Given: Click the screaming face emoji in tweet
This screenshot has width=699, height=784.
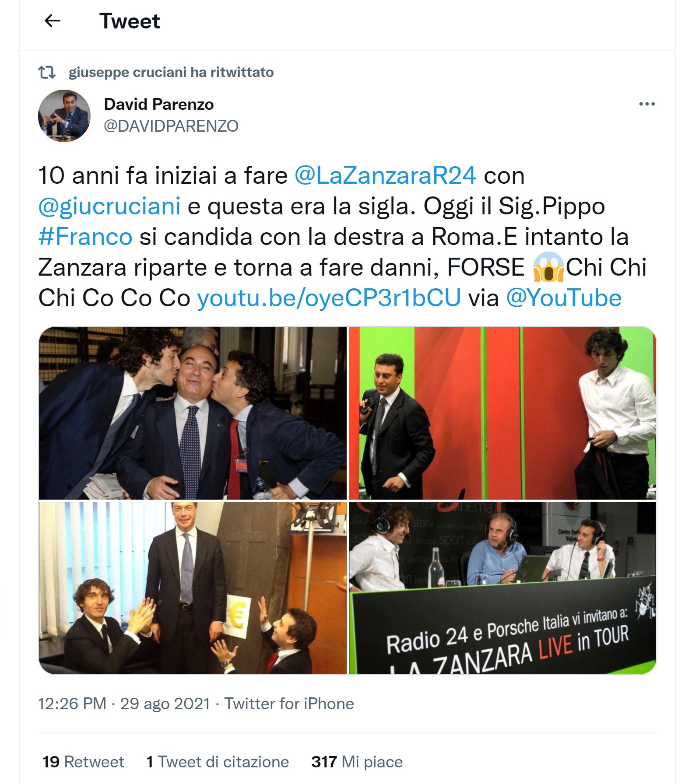Looking at the screenshot, I should tap(548, 267).
